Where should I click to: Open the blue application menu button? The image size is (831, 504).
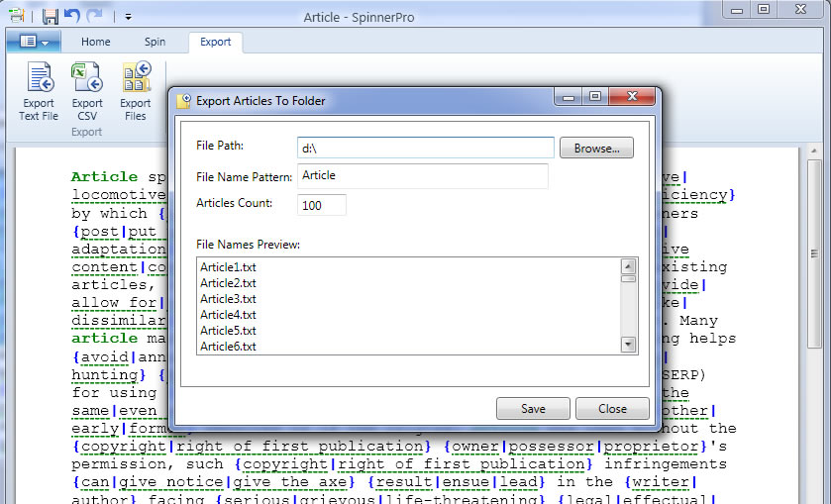pyautogui.click(x=34, y=42)
